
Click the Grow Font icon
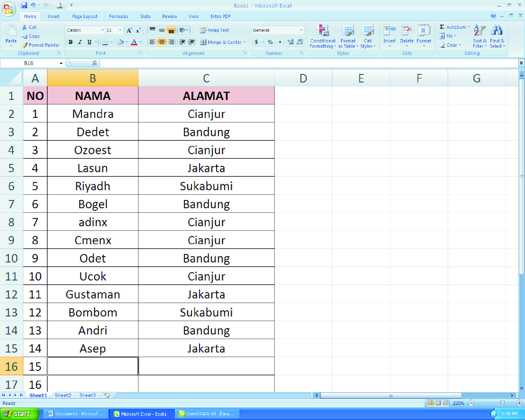(x=129, y=30)
